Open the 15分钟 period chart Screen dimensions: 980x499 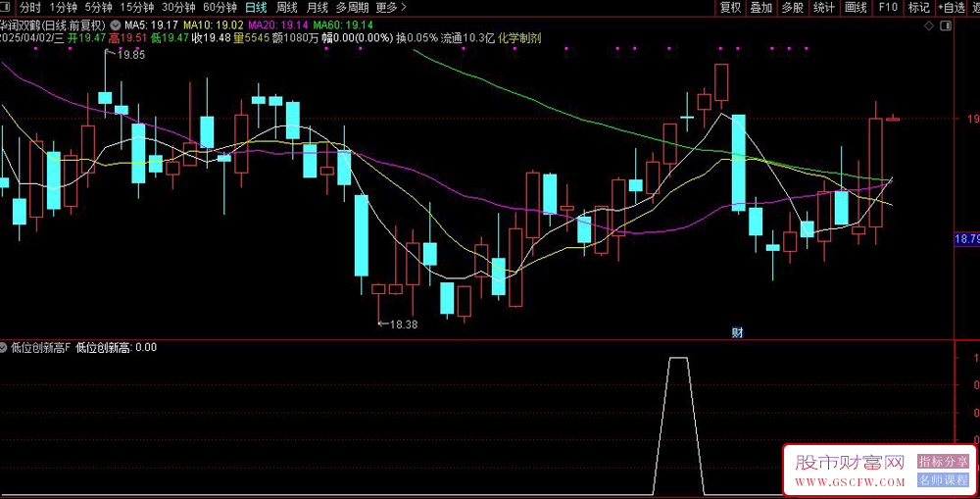pos(137,8)
